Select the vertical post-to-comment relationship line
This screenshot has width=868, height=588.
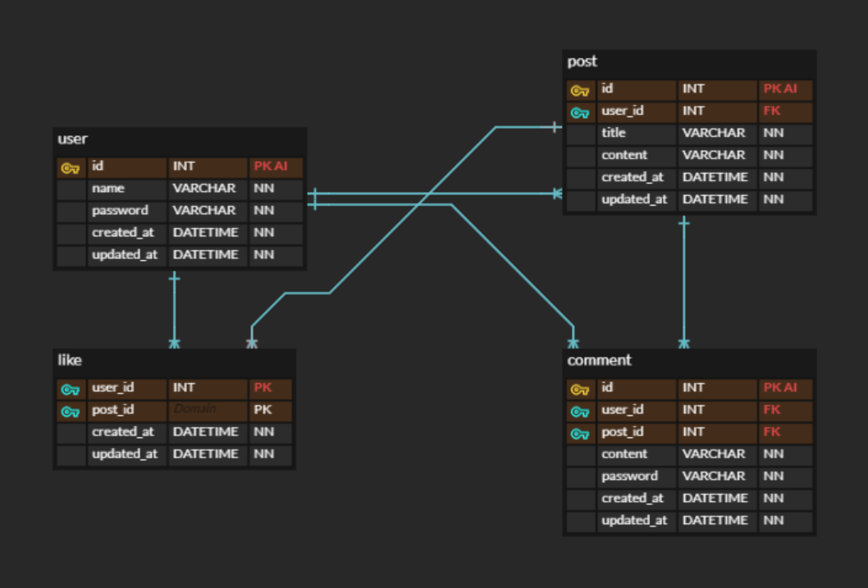click(684, 282)
